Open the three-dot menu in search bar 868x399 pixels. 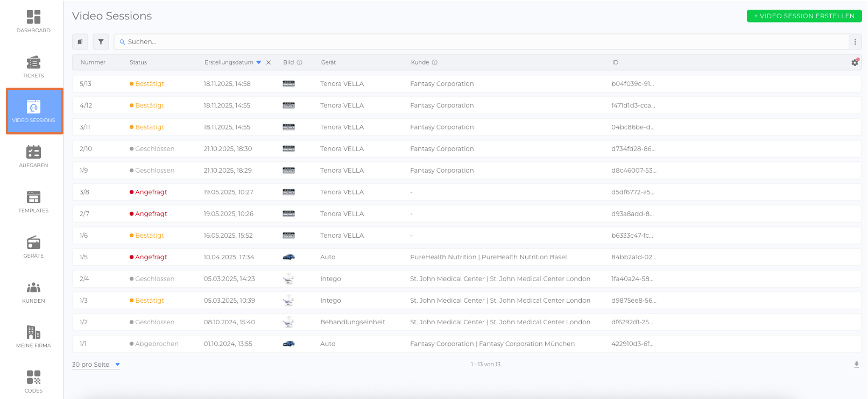click(855, 41)
